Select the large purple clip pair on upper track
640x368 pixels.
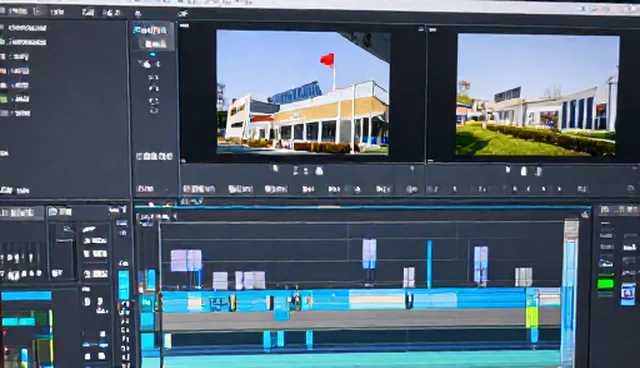coord(186,260)
